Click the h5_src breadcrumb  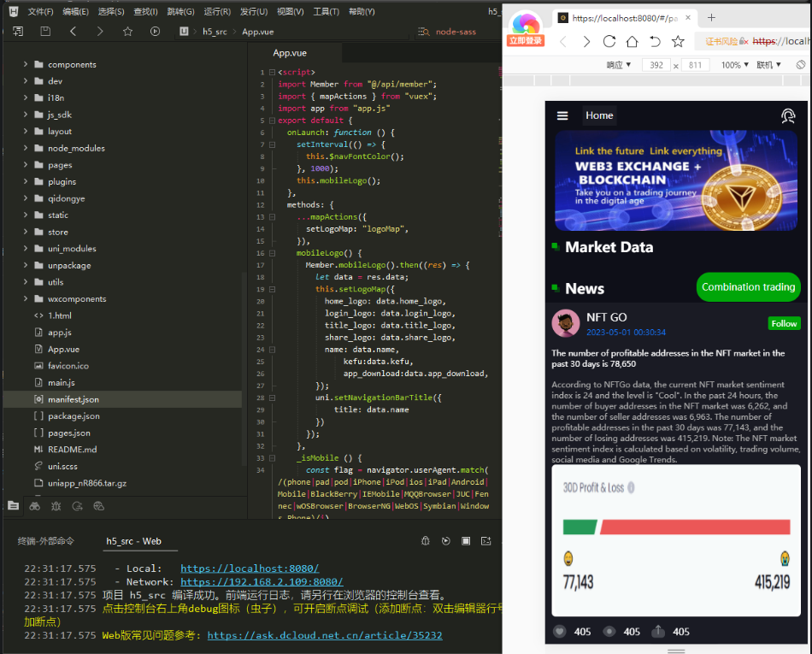point(215,32)
